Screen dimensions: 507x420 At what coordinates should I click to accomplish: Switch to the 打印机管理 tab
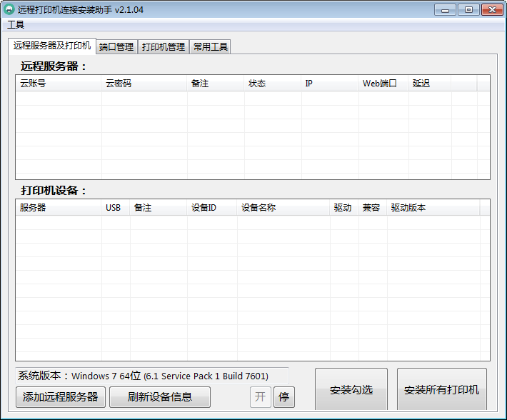163,46
